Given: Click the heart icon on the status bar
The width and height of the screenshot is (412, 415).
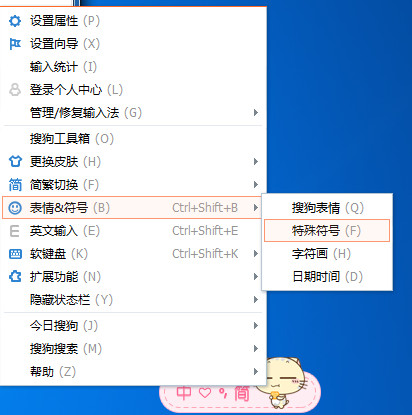Looking at the screenshot, I should (x=205, y=393).
